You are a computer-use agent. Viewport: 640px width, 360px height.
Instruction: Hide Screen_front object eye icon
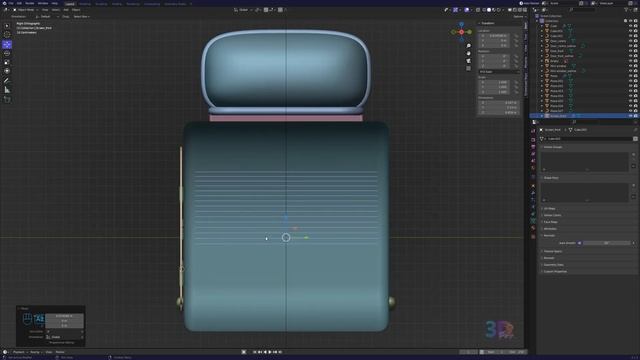630,116
